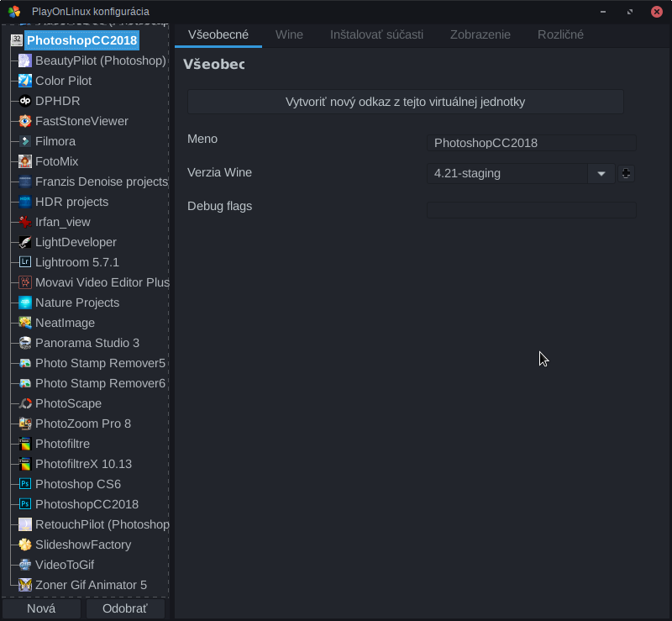This screenshot has width=672, height=621.
Task: Select the HDR projects entry
Action: (71, 202)
